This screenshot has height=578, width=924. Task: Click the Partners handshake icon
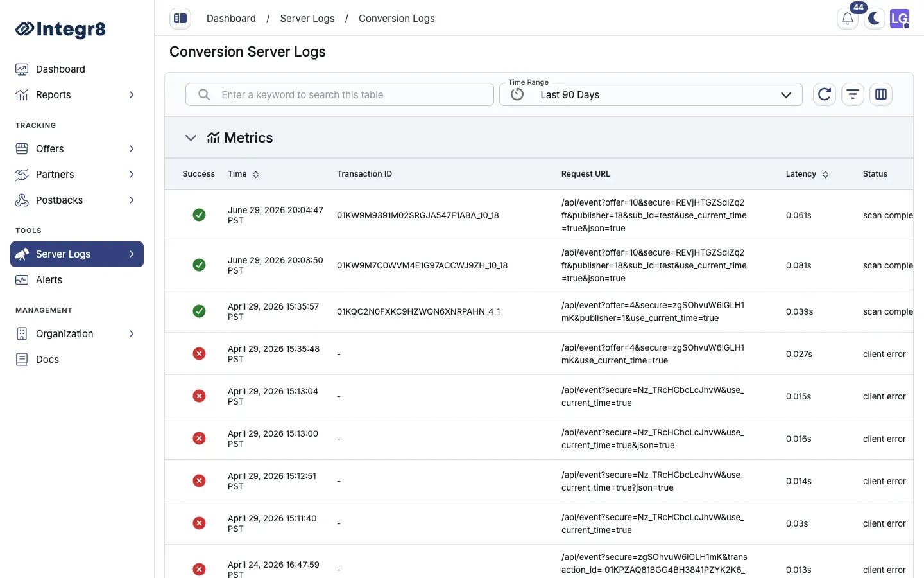(x=22, y=174)
